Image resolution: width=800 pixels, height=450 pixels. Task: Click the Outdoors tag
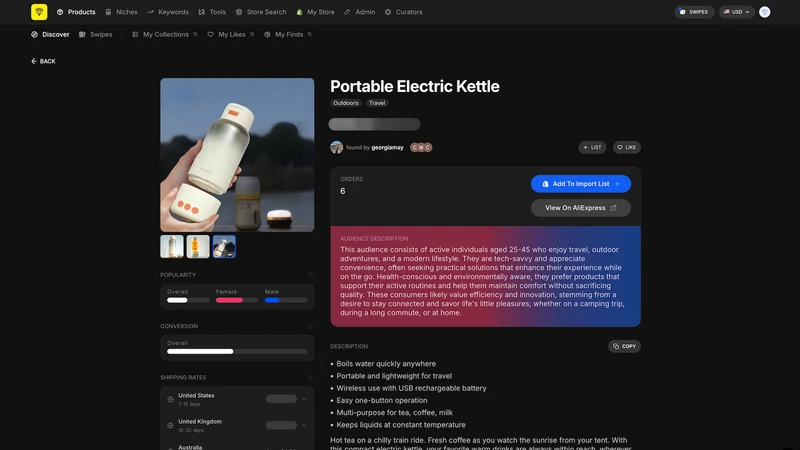coord(345,103)
